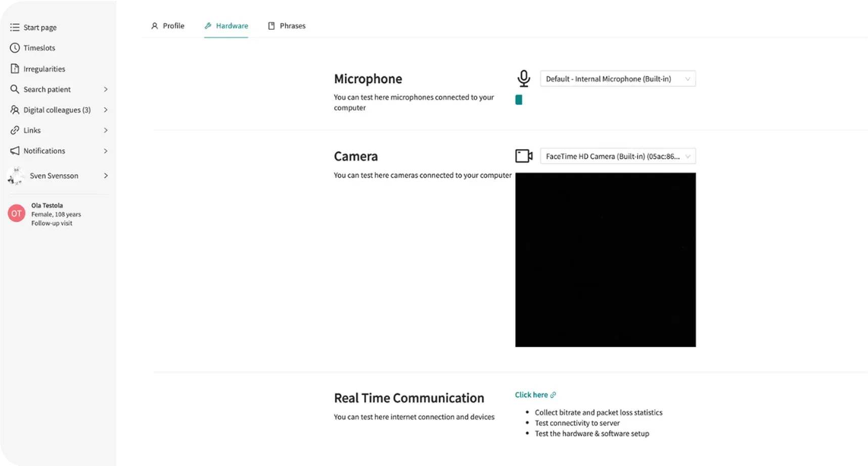Expand the Sven Svensson user menu
This screenshot has height=466, width=868.
coord(106,176)
